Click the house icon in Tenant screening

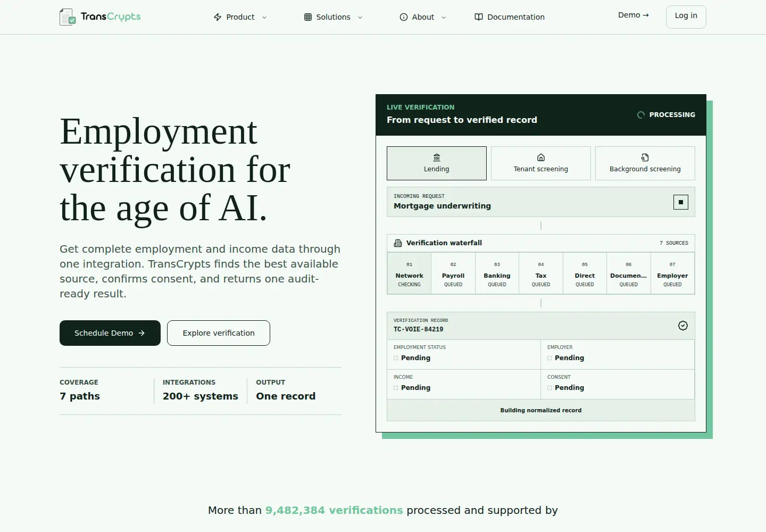[541, 157]
